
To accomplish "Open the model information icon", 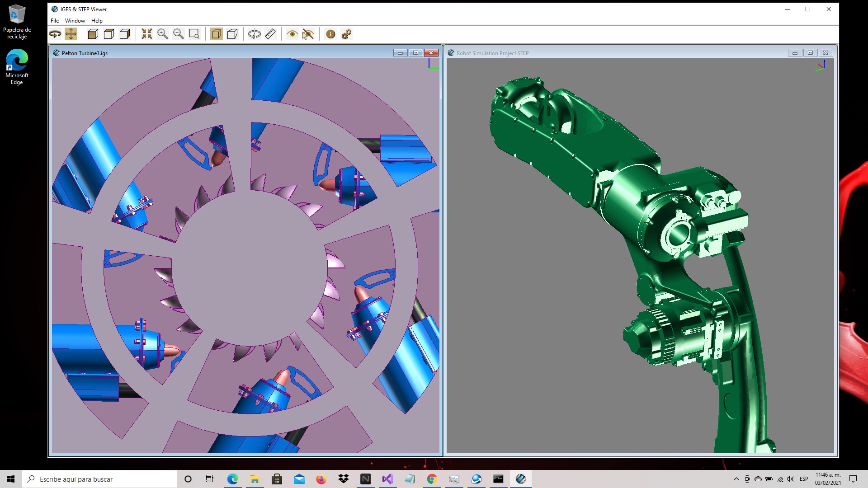I will pyautogui.click(x=330, y=34).
